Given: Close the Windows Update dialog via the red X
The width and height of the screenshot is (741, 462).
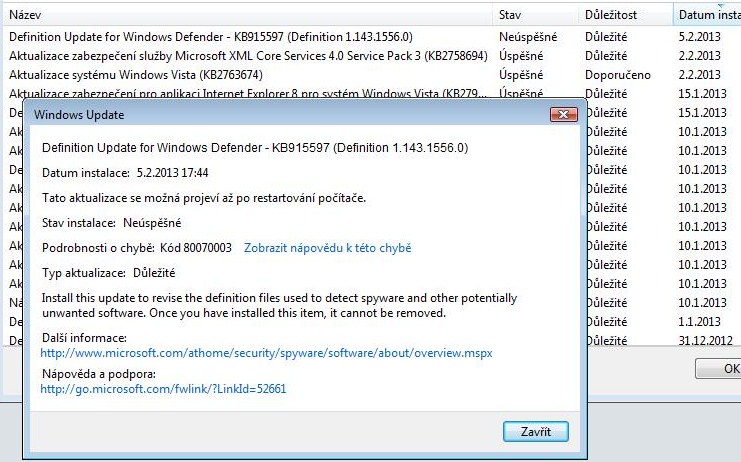Looking at the screenshot, I should point(564,114).
